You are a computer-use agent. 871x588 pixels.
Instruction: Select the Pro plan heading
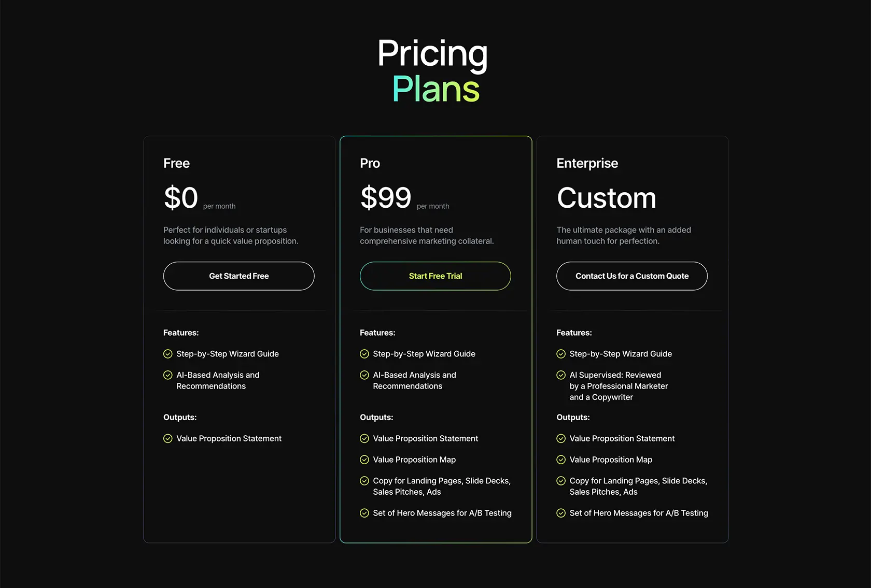pyautogui.click(x=370, y=163)
